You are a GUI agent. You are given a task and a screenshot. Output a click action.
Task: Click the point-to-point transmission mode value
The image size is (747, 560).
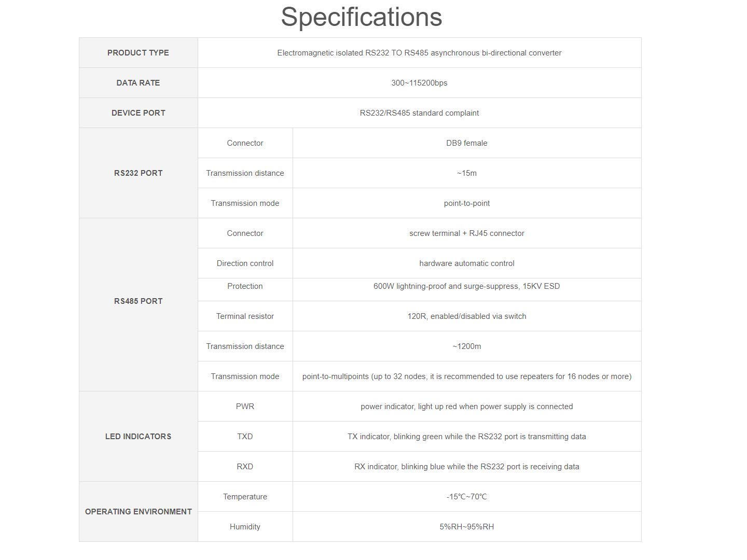point(467,203)
